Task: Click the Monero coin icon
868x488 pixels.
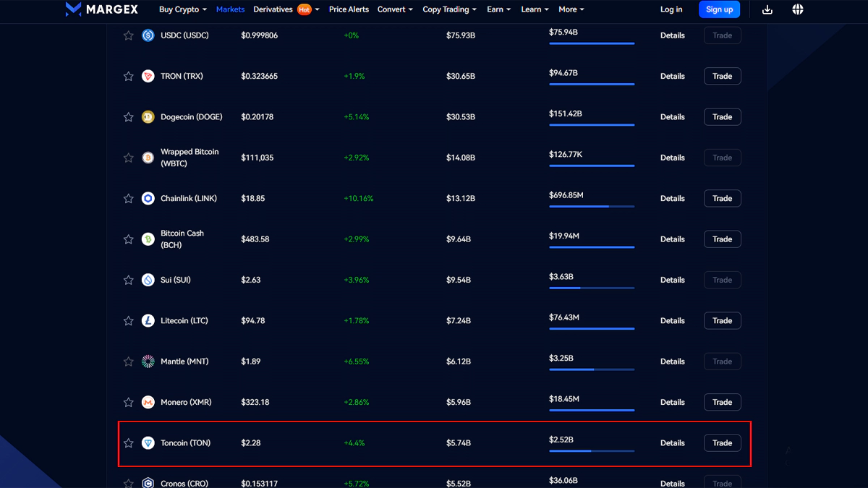Action: [148, 403]
